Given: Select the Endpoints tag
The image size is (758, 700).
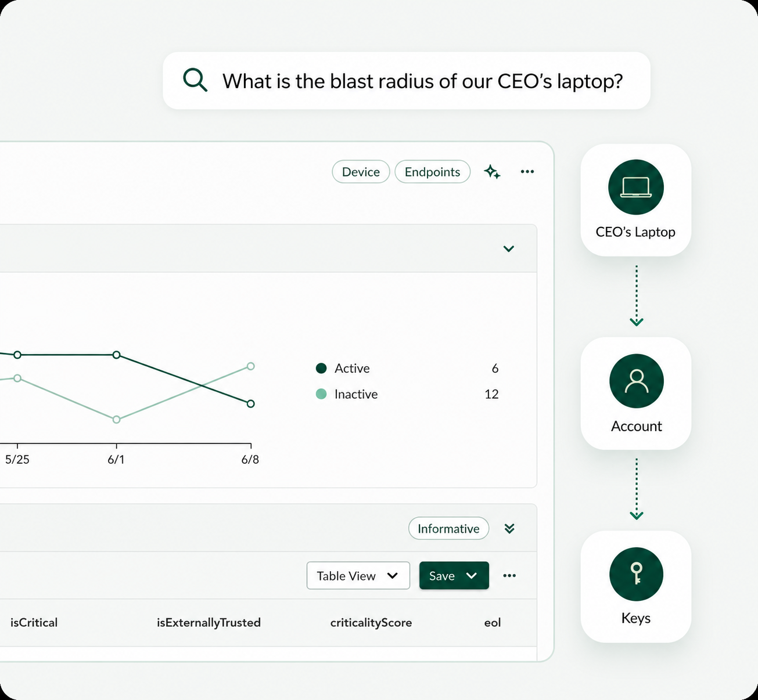Looking at the screenshot, I should (433, 172).
